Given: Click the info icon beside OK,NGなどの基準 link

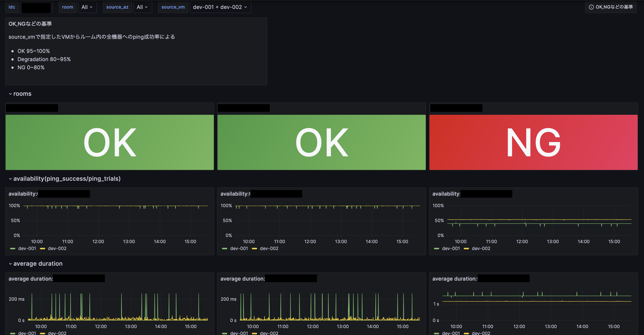Looking at the screenshot, I should tap(591, 7).
